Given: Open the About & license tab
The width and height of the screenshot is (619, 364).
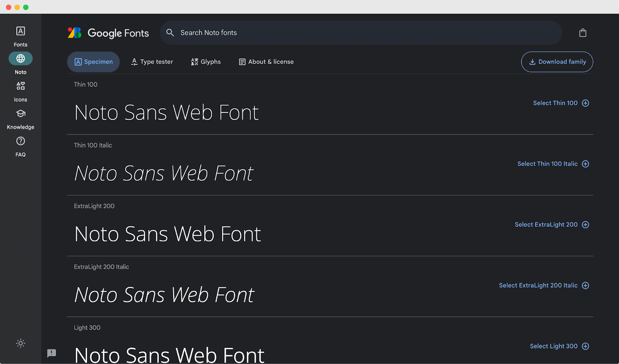Looking at the screenshot, I should click(x=266, y=62).
